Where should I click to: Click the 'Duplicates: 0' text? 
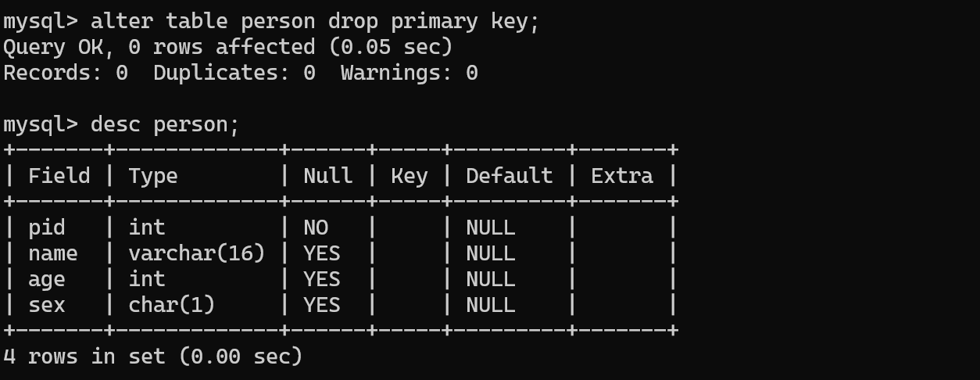point(234,73)
